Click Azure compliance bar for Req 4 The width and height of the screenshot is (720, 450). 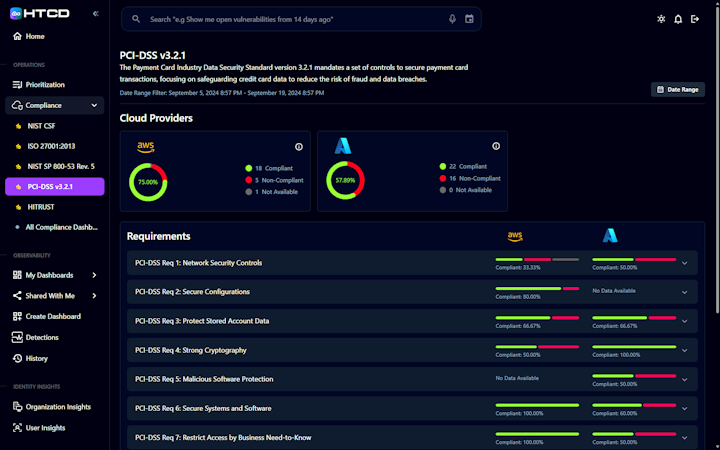[x=634, y=347]
